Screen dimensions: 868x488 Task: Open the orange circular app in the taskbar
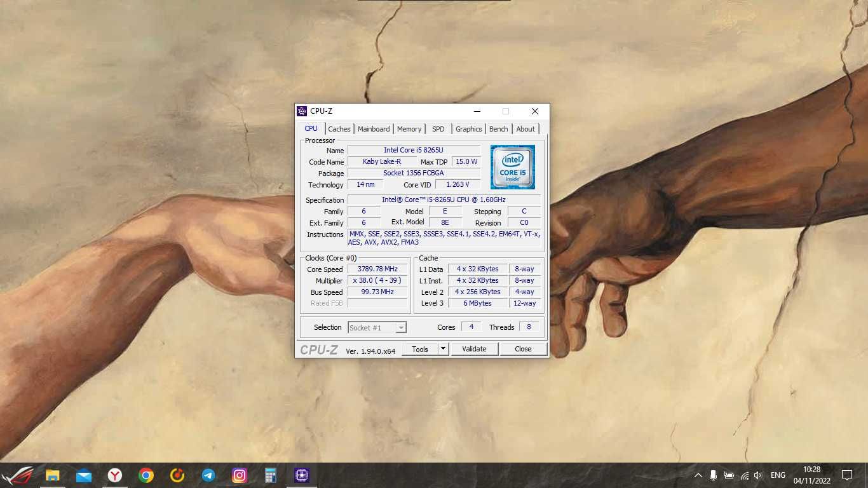click(x=177, y=475)
